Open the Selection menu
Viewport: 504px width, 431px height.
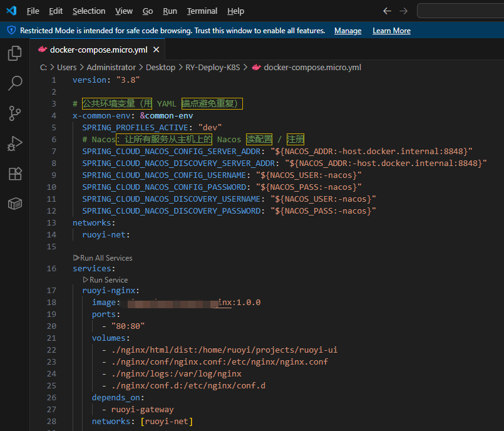click(x=89, y=11)
